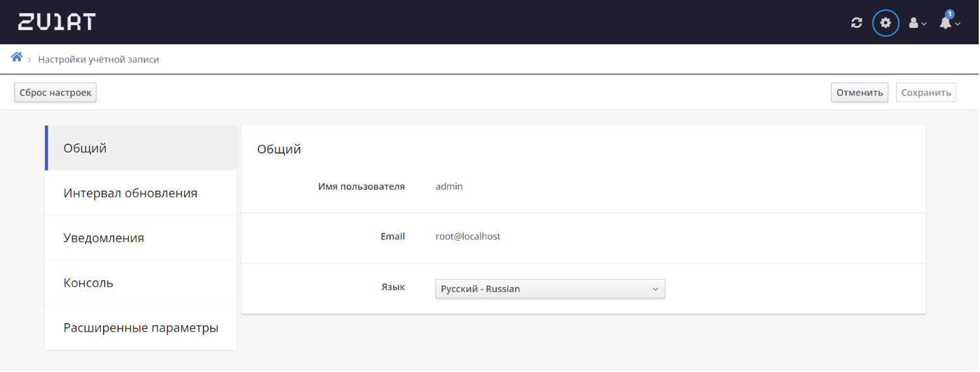This screenshot has height=372, width=980.
Task: Click the refresh icon in header
Action: coord(857,23)
